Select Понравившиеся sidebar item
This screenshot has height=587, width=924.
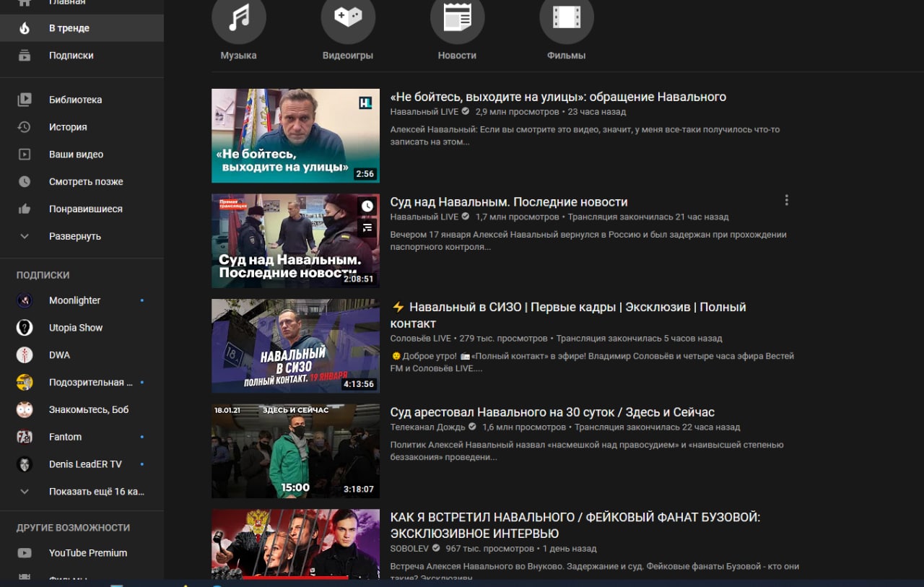[82, 209]
